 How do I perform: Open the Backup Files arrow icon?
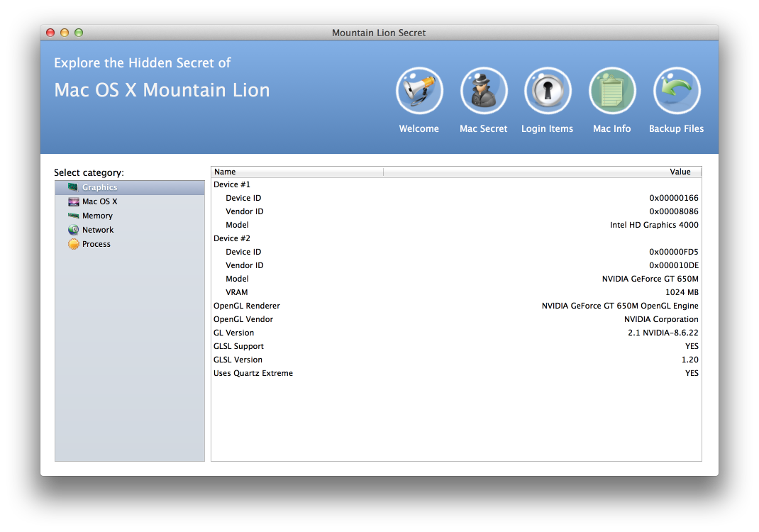click(676, 91)
